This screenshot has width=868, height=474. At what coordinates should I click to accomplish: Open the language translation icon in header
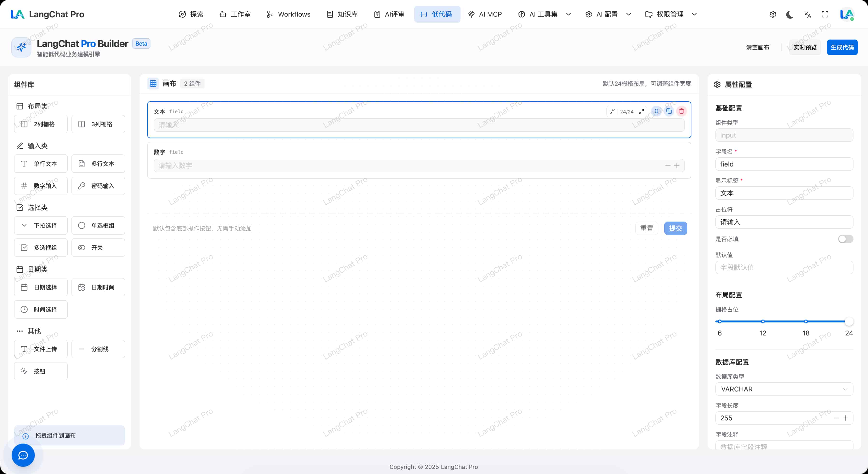807,14
